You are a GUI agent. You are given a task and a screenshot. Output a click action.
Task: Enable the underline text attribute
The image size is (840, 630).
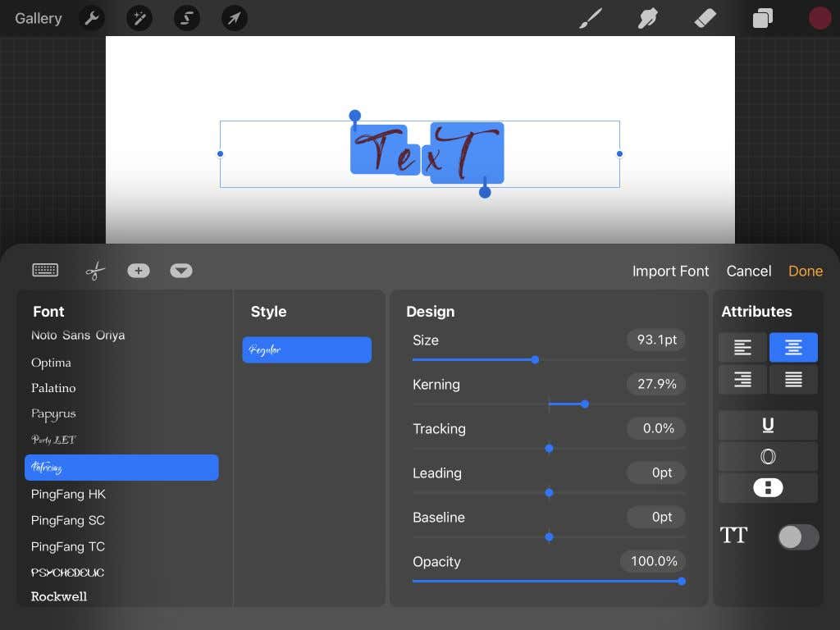[x=768, y=425]
